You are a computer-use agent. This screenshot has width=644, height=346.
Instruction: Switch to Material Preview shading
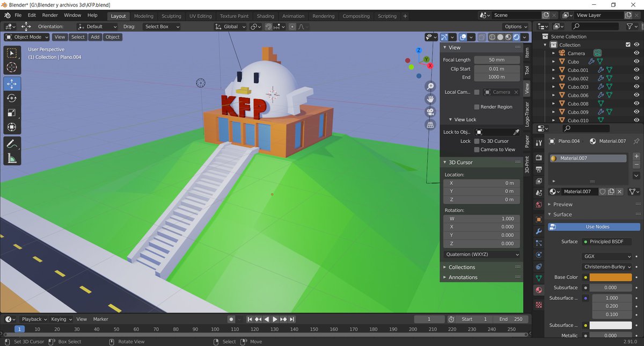[508, 37]
